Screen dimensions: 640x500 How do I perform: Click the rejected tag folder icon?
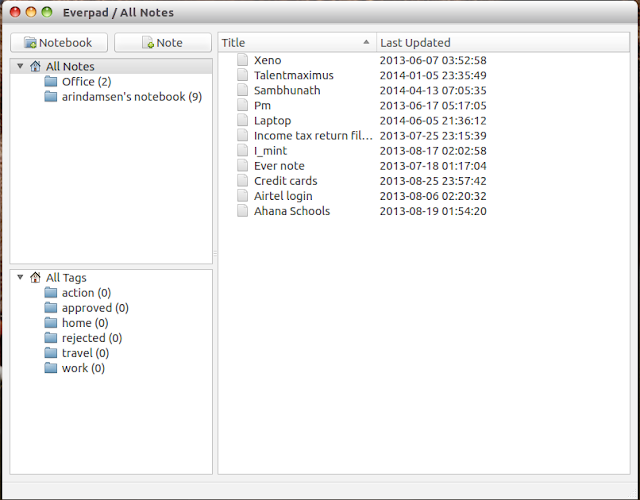point(51,338)
